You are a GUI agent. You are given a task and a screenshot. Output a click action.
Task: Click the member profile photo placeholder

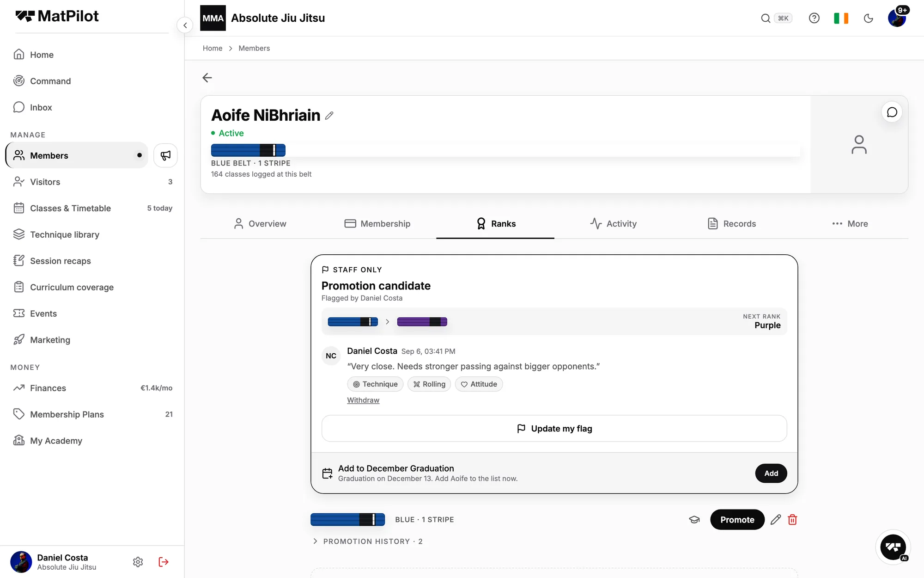859,145
